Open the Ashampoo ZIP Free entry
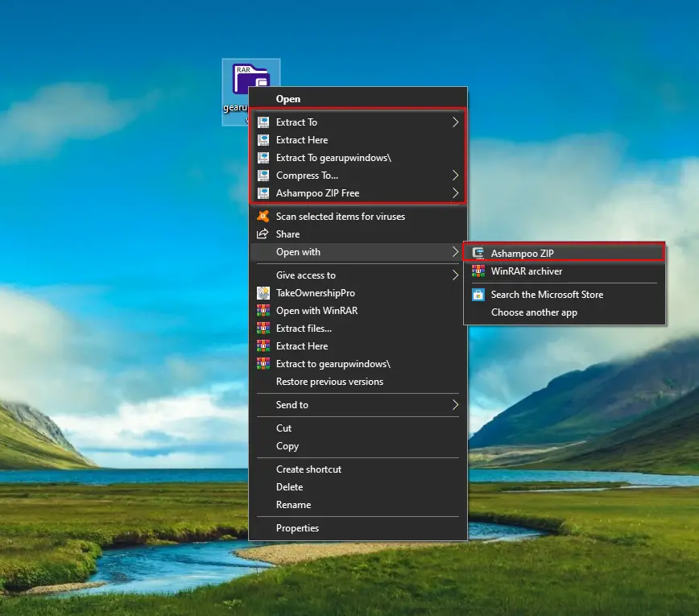Image resolution: width=699 pixels, height=616 pixels. (x=358, y=193)
